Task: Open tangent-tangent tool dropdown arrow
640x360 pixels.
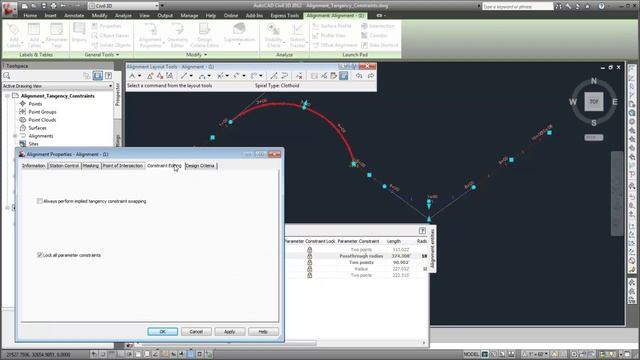Action: (139, 76)
